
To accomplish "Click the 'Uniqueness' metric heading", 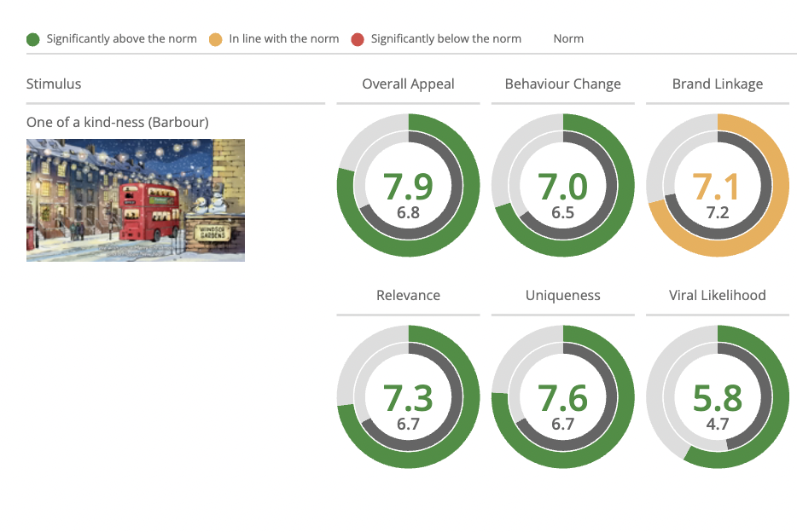I will (x=562, y=296).
